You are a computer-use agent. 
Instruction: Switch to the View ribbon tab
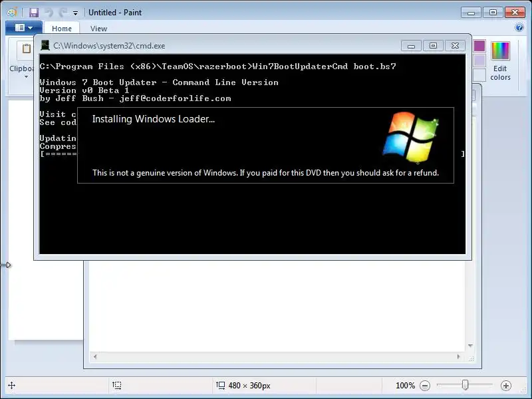(x=98, y=29)
